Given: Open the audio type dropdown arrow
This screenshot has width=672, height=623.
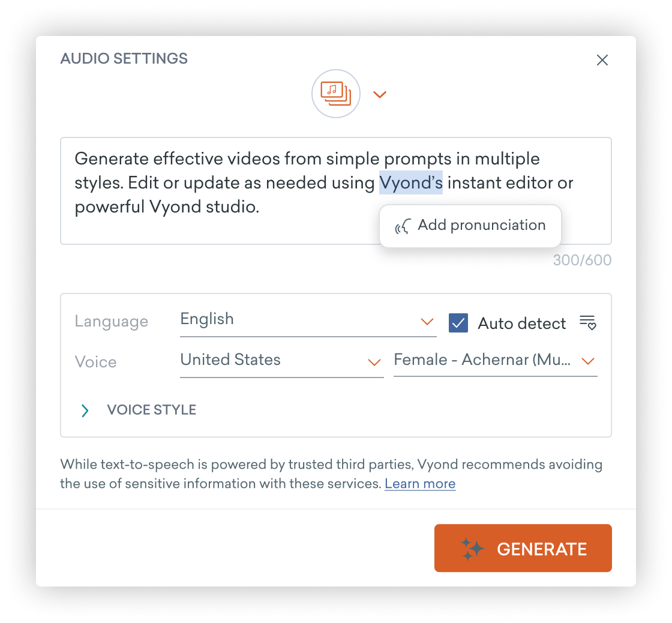Looking at the screenshot, I should coord(380,94).
